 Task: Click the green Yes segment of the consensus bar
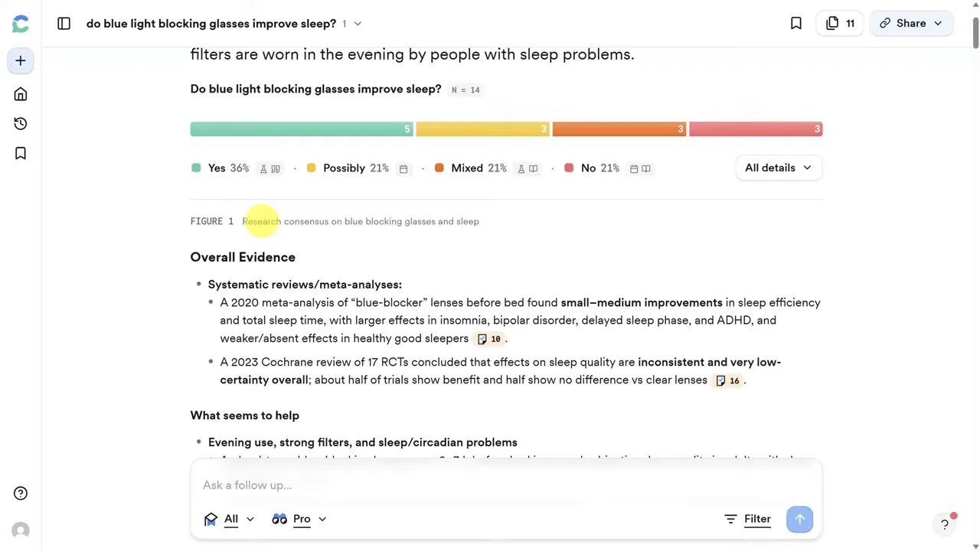click(301, 129)
